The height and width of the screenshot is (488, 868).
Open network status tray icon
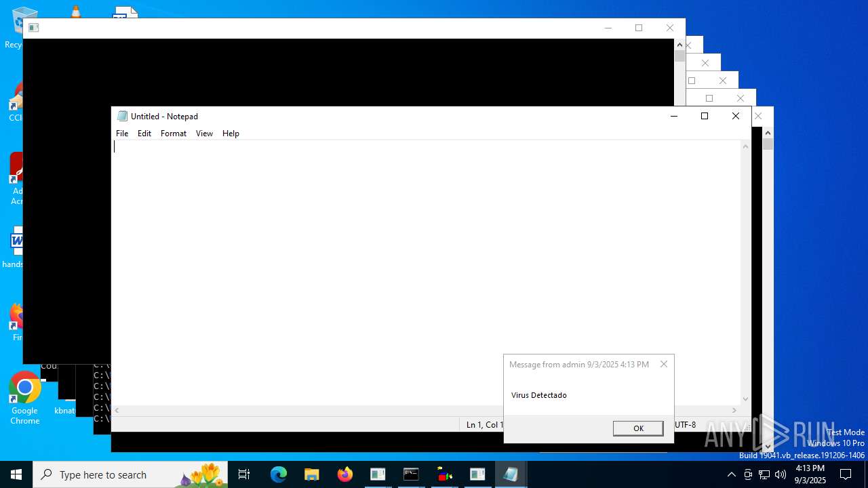764,474
